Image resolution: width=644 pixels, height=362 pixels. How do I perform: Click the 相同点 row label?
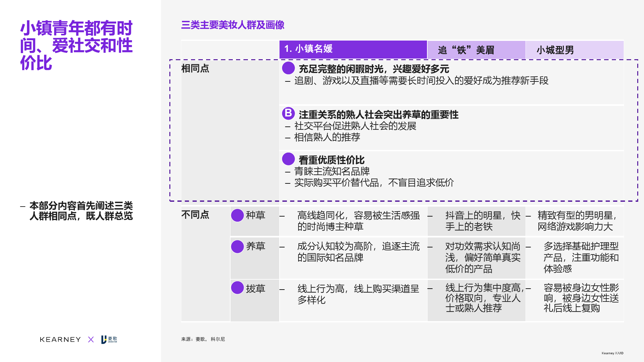[x=195, y=69]
